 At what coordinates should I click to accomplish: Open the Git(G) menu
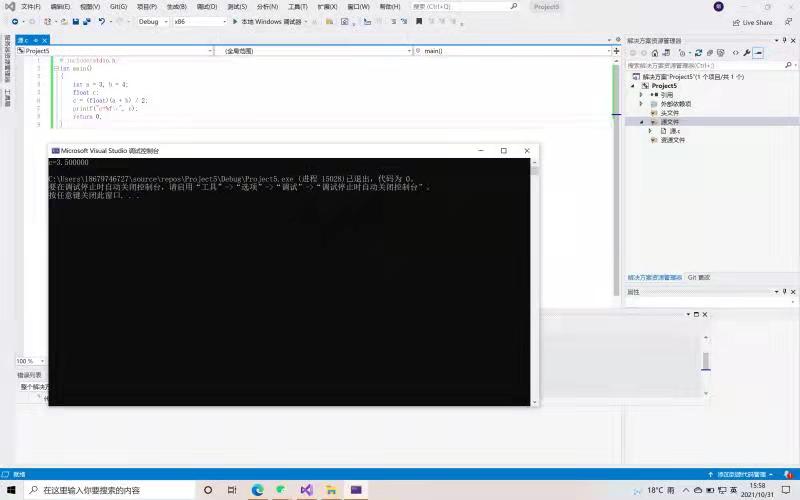(118, 7)
